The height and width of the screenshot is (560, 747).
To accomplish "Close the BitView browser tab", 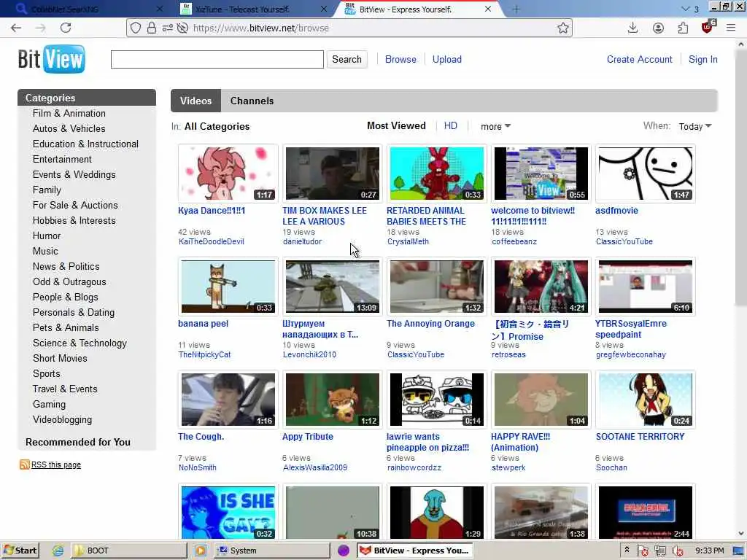I will (488, 9).
